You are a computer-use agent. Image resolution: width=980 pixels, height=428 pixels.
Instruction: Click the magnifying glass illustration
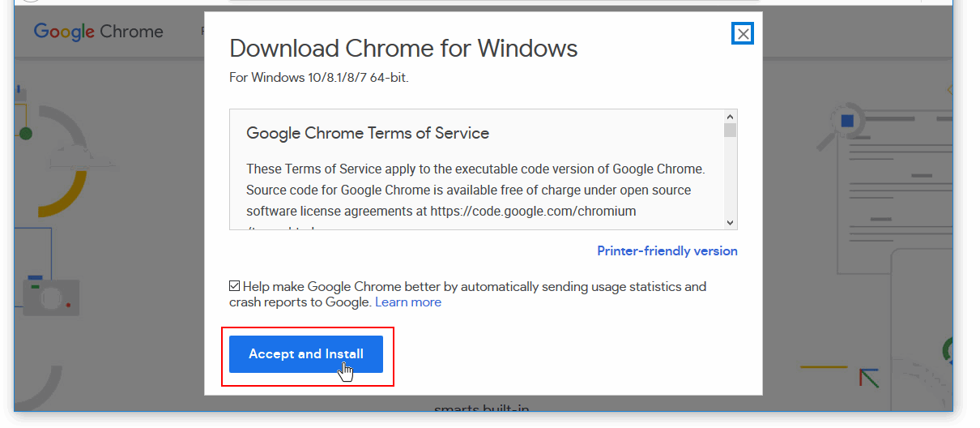point(840,125)
